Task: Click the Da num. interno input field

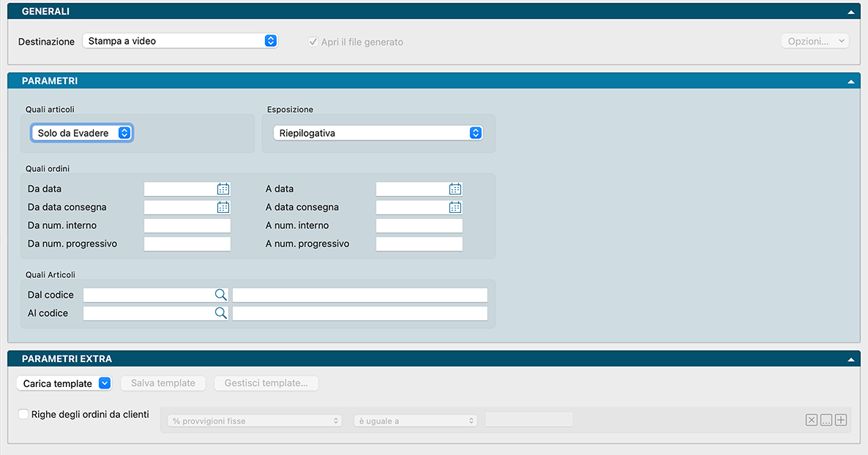Action: 187,225
